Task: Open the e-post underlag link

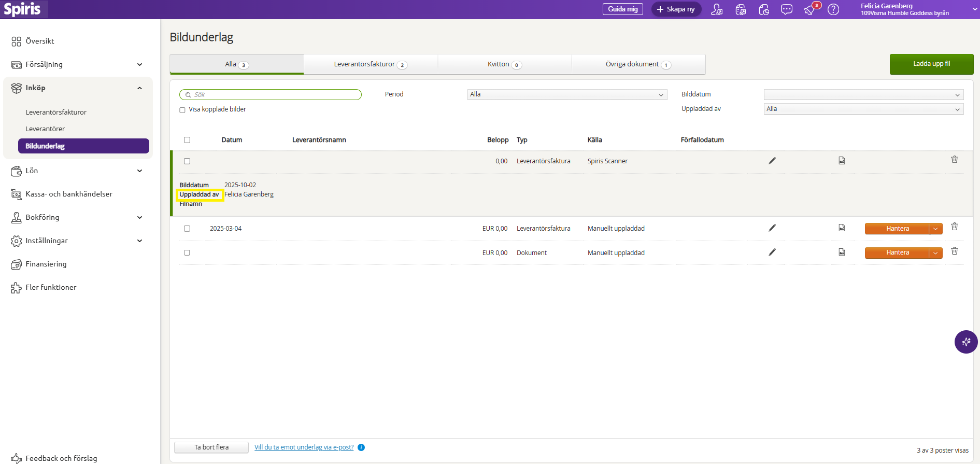Action: [304, 447]
